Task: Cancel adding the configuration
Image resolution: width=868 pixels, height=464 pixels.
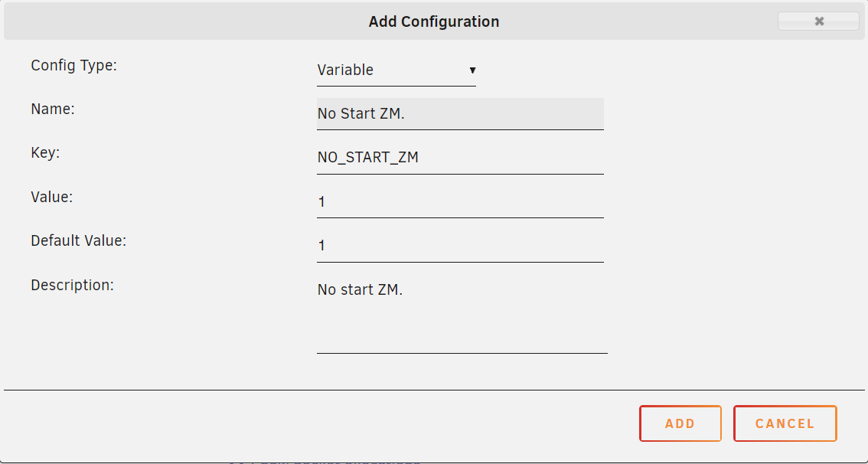Action: pos(785,423)
